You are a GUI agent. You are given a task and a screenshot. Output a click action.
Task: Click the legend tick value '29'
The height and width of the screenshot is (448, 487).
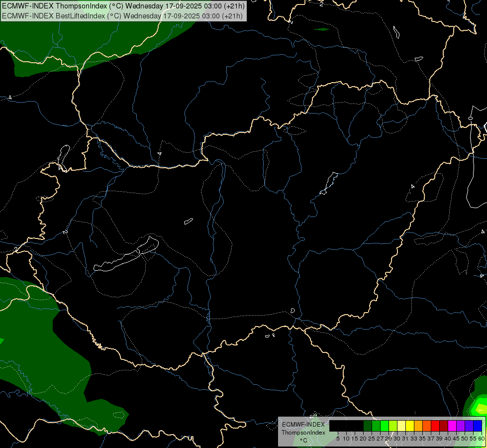point(389,439)
